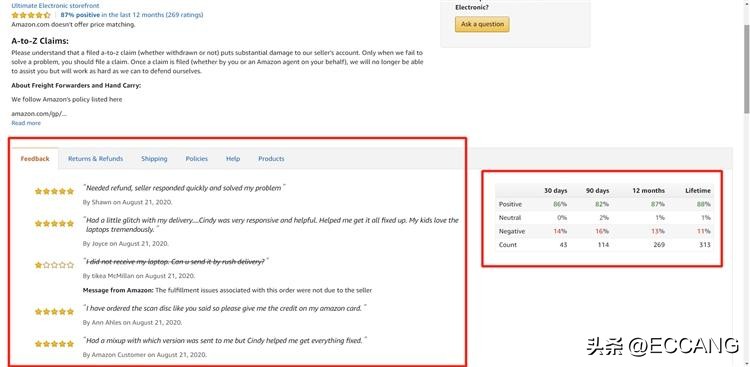
Task: Click review 'Had a mixup with which version'
Action: coord(225,341)
